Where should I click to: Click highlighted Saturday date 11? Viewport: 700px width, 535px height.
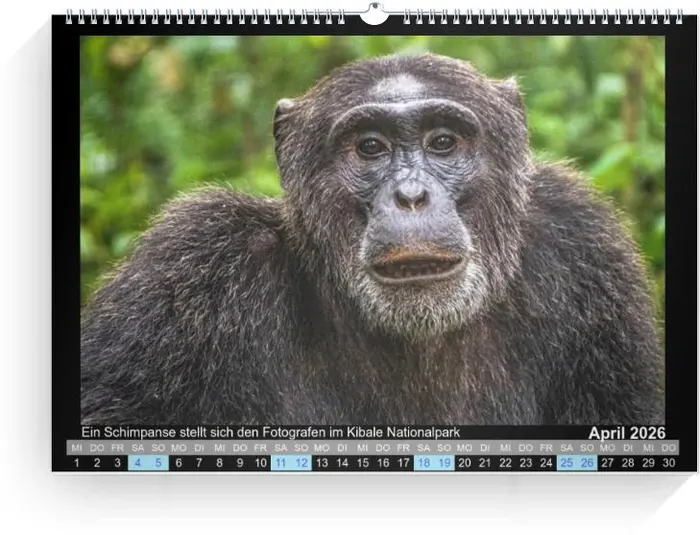[x=281, y=463]
